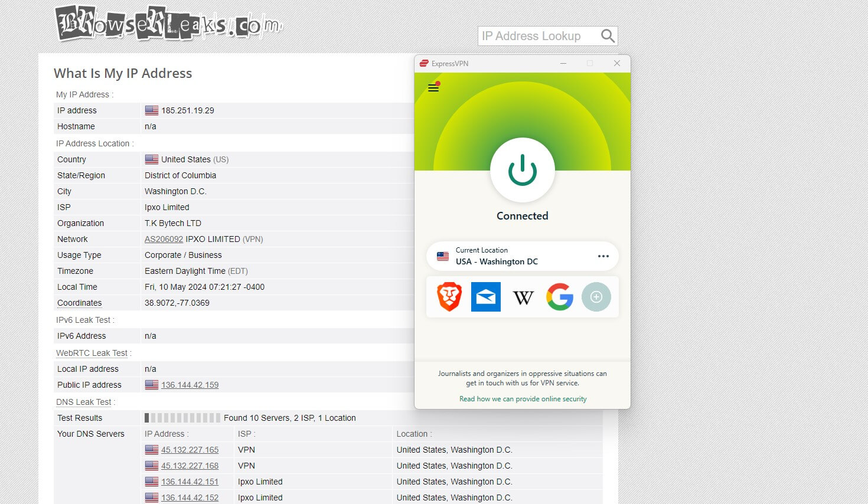Launch the Brave browser shortcut

pyautogui.click(x=449, y=297)
